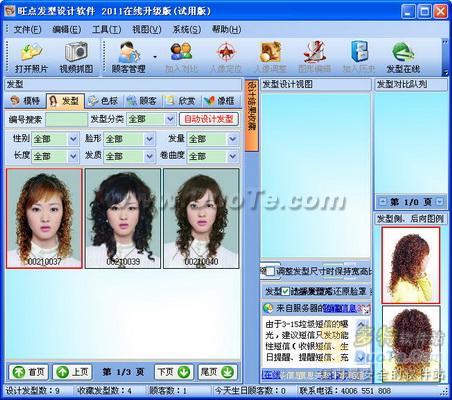Switch to the 色标 tab

pos(104,101)
